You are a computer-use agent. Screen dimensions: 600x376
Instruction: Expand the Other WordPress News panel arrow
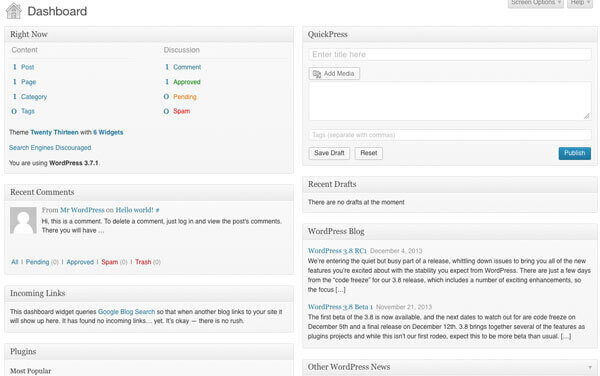590,368
